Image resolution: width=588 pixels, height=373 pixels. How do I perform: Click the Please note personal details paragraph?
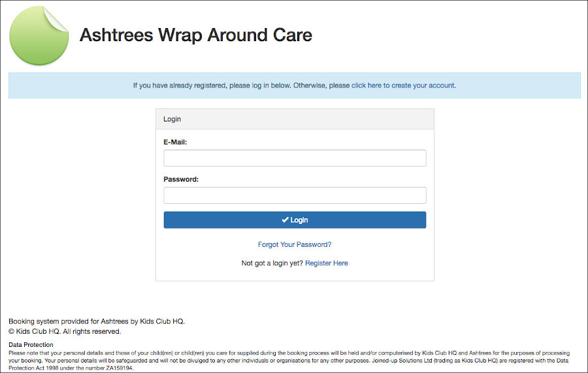(289, 360)
